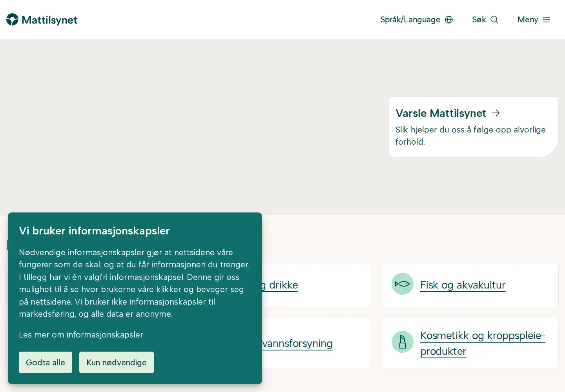Click 'Slik hjelper du oss' description text

pos(470,136)
